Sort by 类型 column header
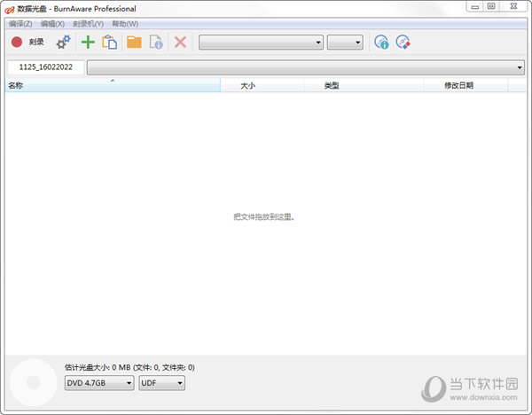532x415 pixels. tap(364, 85)
